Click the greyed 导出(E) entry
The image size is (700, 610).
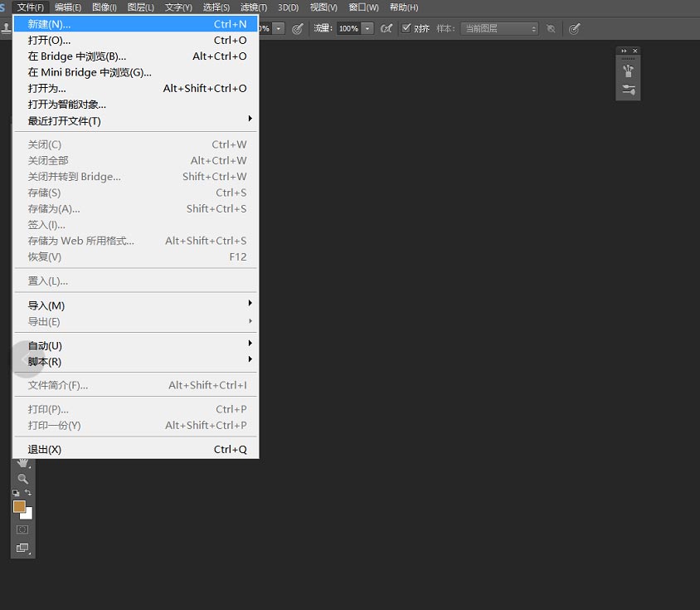click(136, 322)
